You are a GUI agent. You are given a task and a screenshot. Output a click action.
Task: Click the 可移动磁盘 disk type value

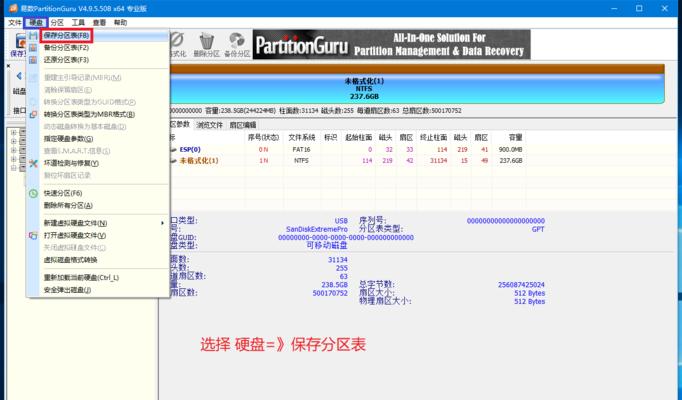[x=327, y=246]
